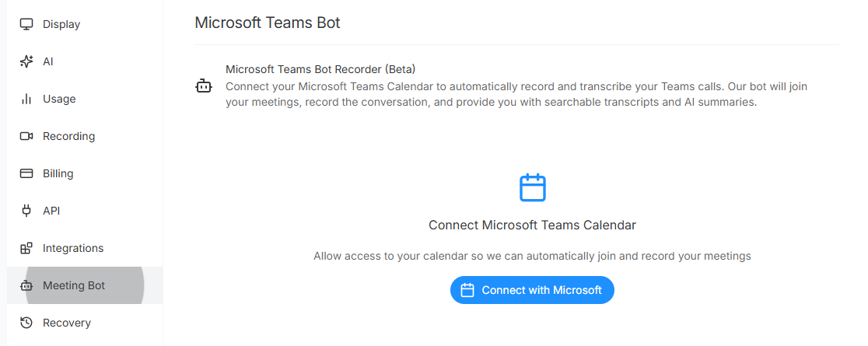Click the large blue calendar icon
This screenshot has height=346, width=868.
click(x=533, y=187)
